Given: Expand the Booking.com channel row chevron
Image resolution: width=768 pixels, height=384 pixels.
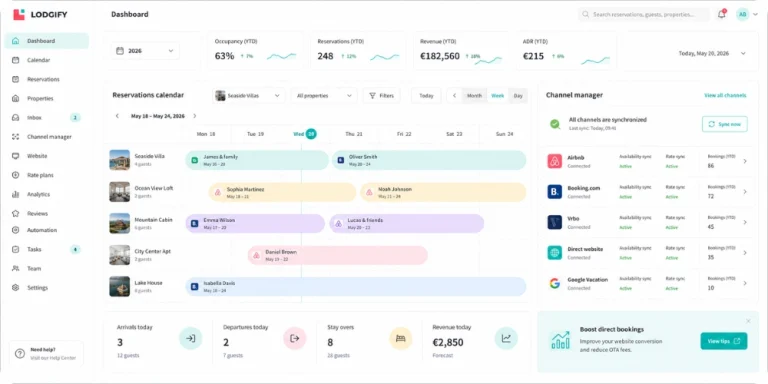Looking at the screenshot, I should click(x=745, y=192).
